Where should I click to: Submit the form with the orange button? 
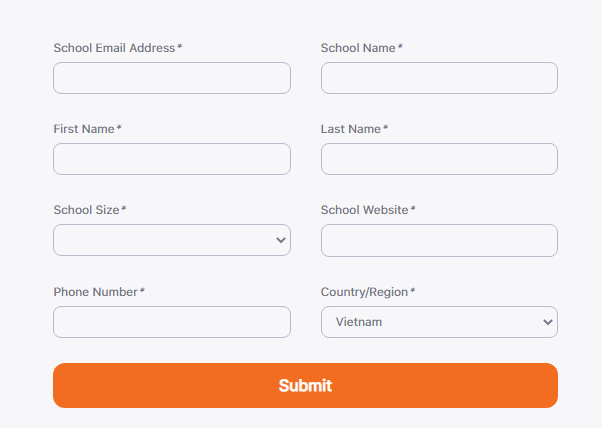point(305,385)
